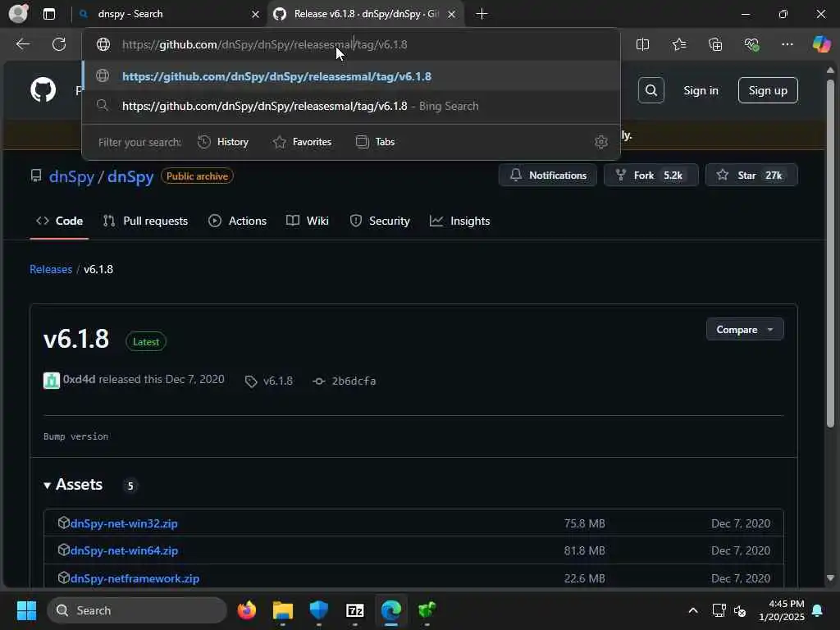Open the Windows Start menu

(26, 610)
